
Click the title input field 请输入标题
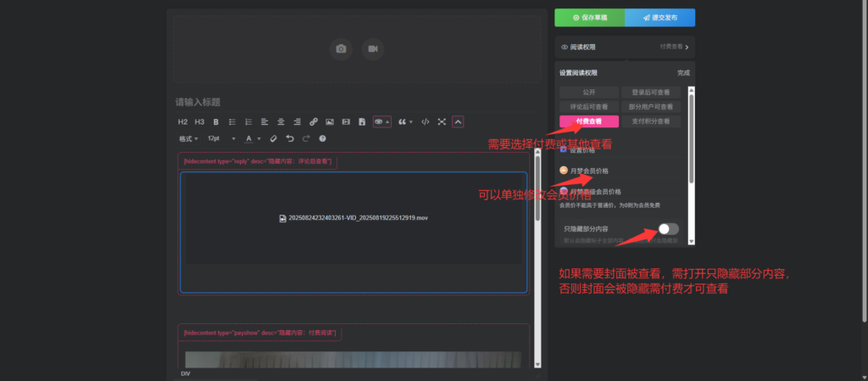(x=357, y=103)
